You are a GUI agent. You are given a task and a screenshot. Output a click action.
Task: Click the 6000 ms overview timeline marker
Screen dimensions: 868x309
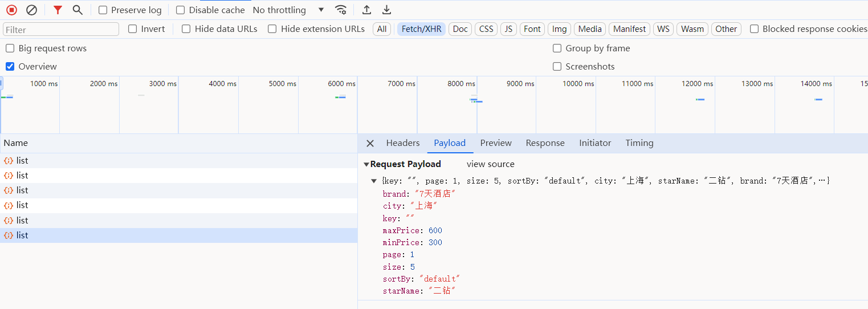341,84
